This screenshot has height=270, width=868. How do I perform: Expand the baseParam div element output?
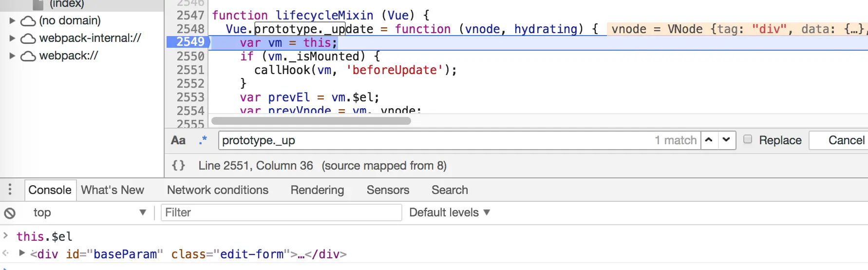(x=22, y=253)
